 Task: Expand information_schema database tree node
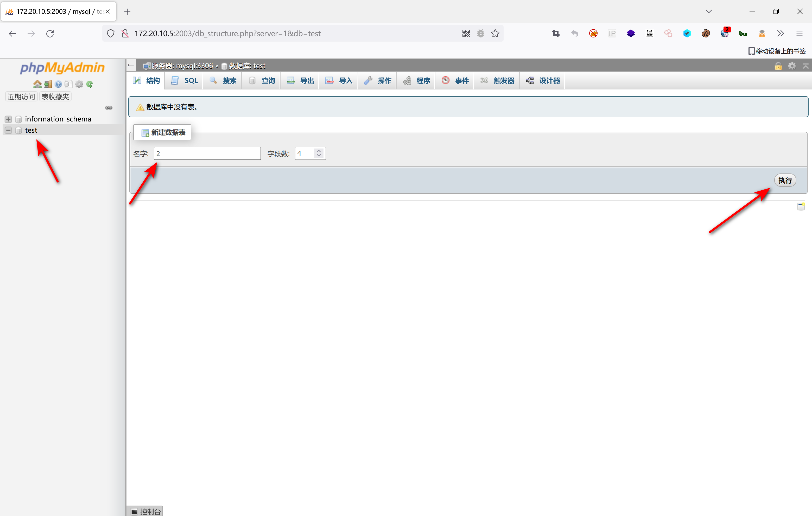tap(8, 119)
